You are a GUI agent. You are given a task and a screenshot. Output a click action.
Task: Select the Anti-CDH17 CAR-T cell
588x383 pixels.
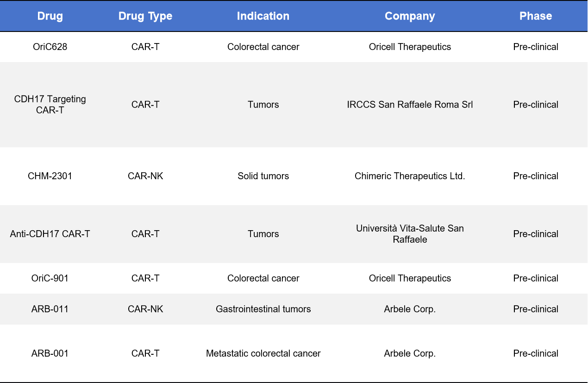coord(50,234)
